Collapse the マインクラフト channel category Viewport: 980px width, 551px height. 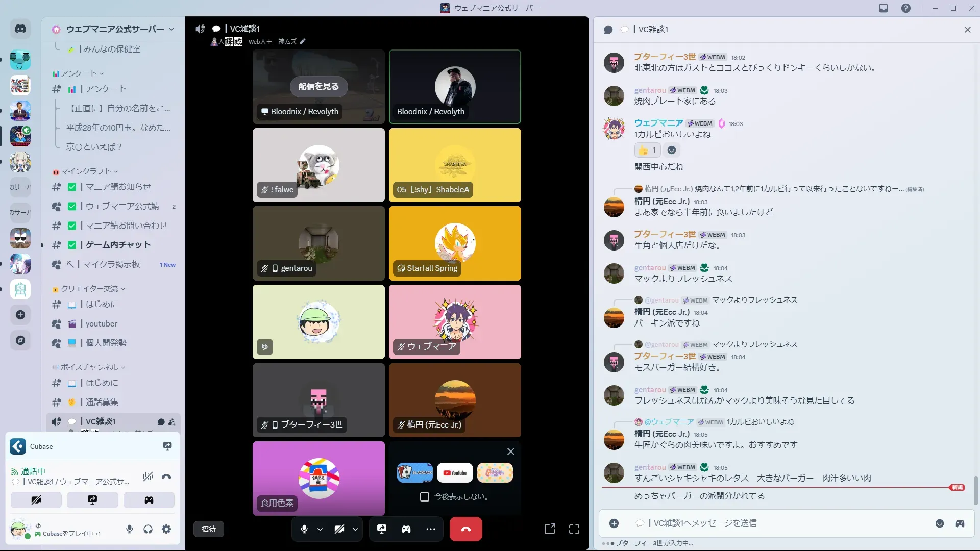86,171
